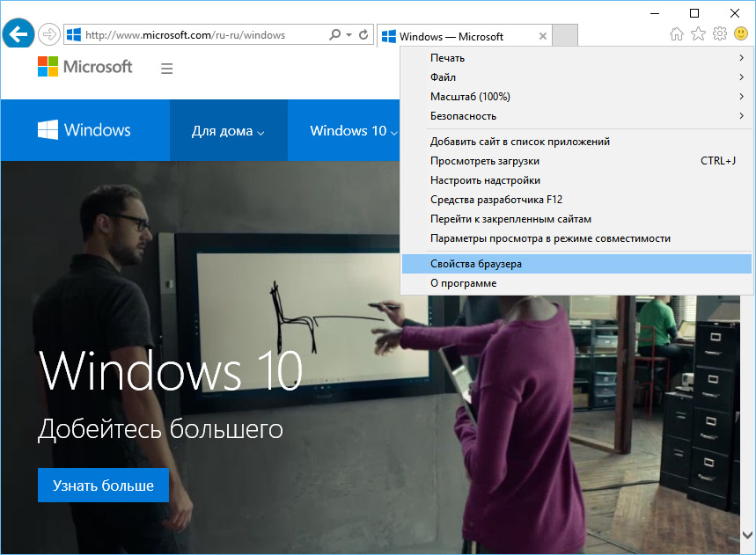Click the Windows favicon in address bar
This screenshot has height=555, width=756.
(x=74, y=34)
